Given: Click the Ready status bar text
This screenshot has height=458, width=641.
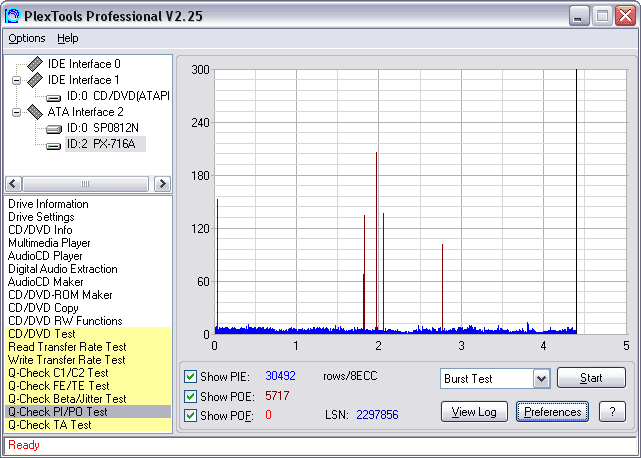Looking at the screenshot, I should pyautogui.click(x=24, y=445).
